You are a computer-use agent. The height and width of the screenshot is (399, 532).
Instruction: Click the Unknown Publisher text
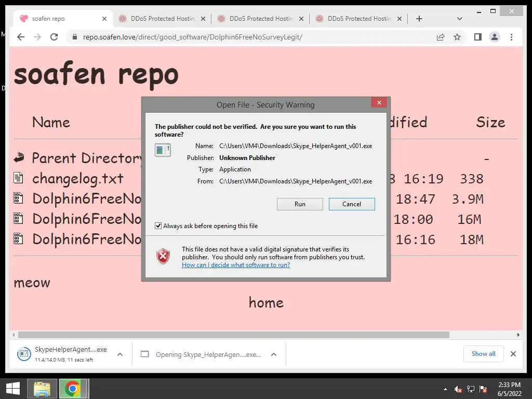click(x=247, y=158)
